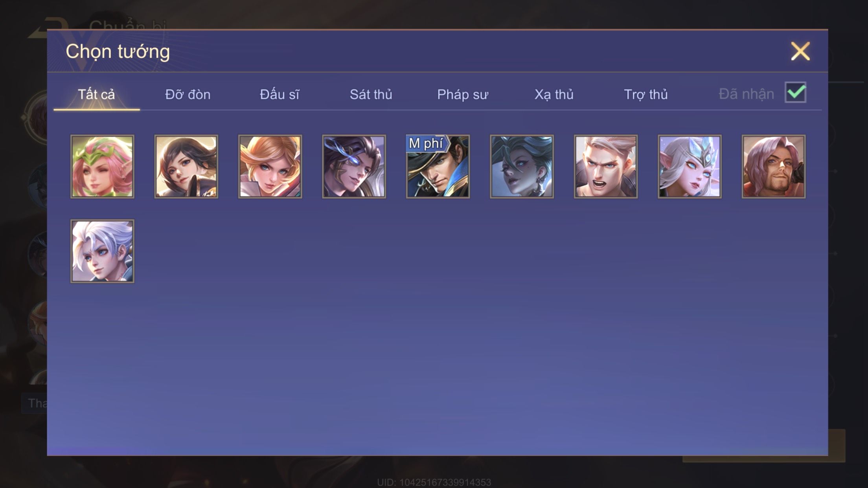This screenshot has height=488, width=868.
Task: Select the elf hero with crystal tiara
Action: click(x=690, y=167)
